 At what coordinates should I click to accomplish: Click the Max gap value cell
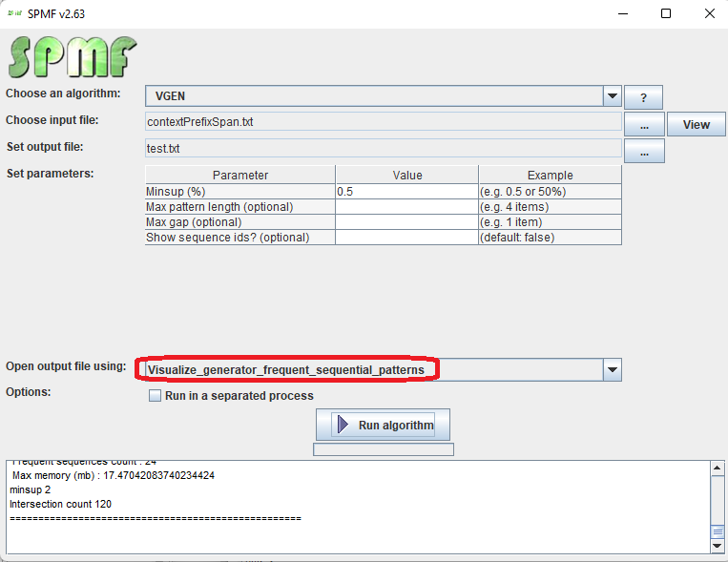click(406, 222)
